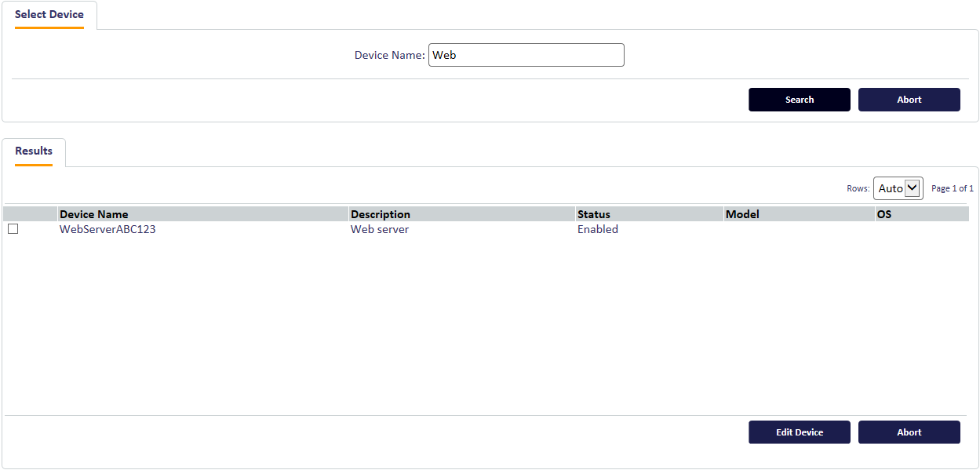This screenshot has width=980, height=470.
Task: Open the Select Device tab
Action: point(49,15)
